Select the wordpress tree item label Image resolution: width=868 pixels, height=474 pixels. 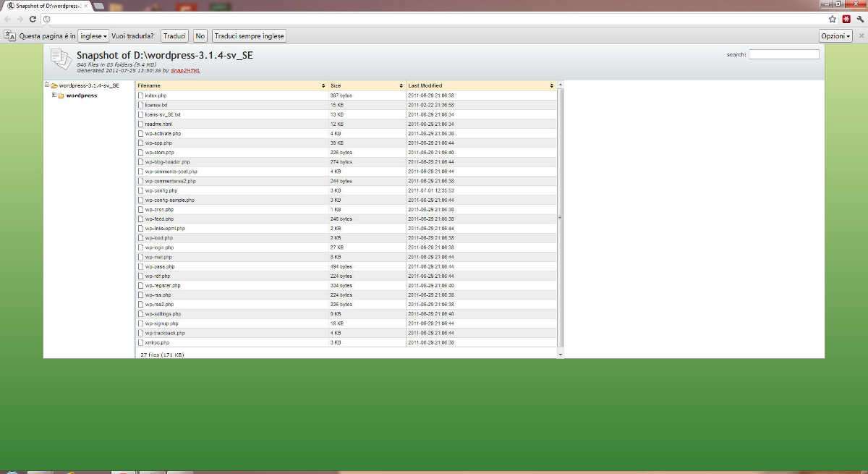coord(82,96)
